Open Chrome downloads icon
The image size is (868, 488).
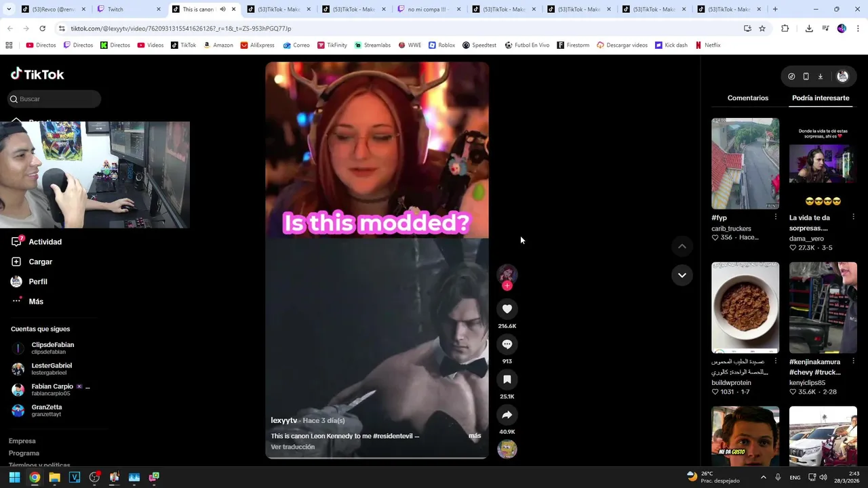[809, 28]
